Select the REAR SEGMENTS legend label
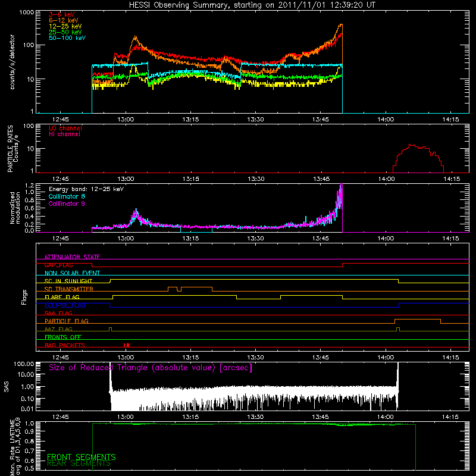Screen dimensions: 476x476 (79, 464)
